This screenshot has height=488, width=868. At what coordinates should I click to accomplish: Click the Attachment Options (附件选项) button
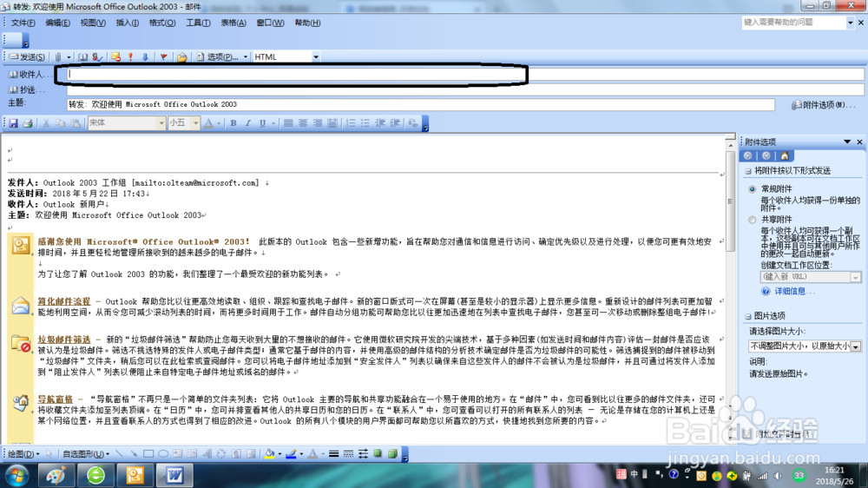pos(823,105)
